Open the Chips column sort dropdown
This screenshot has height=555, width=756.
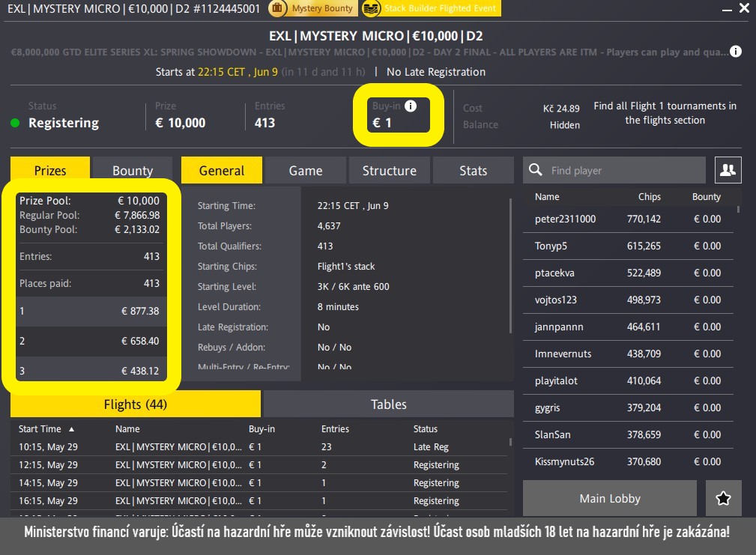649,196
